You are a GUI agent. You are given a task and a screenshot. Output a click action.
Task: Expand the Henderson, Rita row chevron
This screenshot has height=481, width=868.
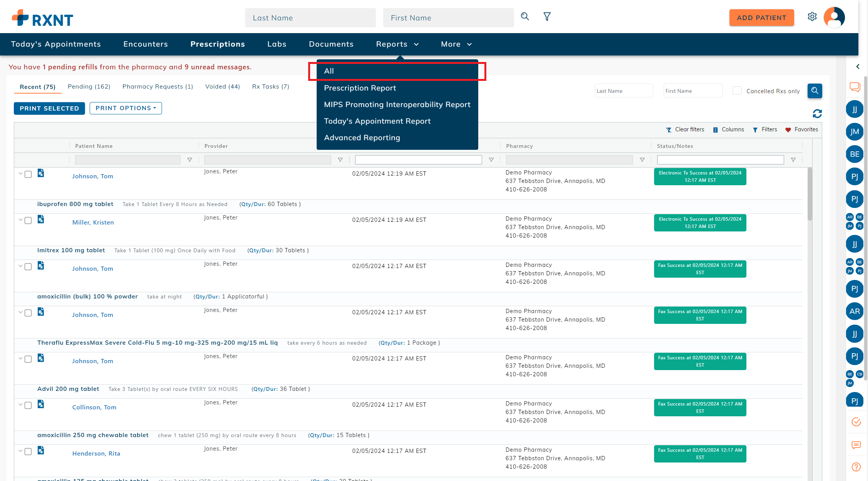pyautogui.click(x=20, y=451)
